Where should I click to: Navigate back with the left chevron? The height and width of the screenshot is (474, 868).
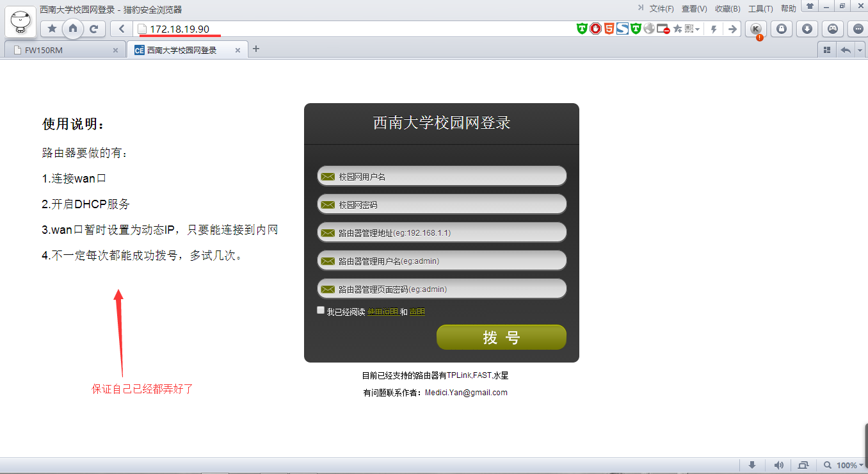pos(122,29)
